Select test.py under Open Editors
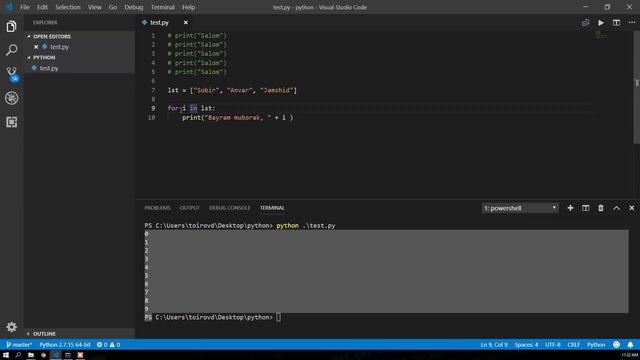This screenshot has height=360, width=640. 79,47
